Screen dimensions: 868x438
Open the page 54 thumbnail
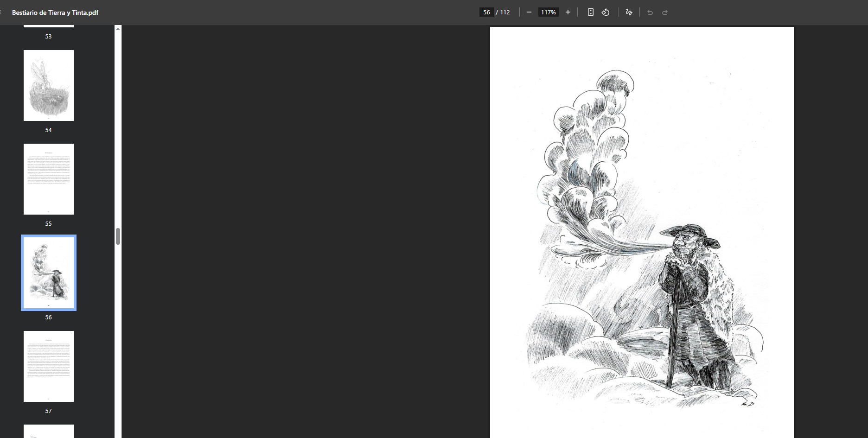49,85
